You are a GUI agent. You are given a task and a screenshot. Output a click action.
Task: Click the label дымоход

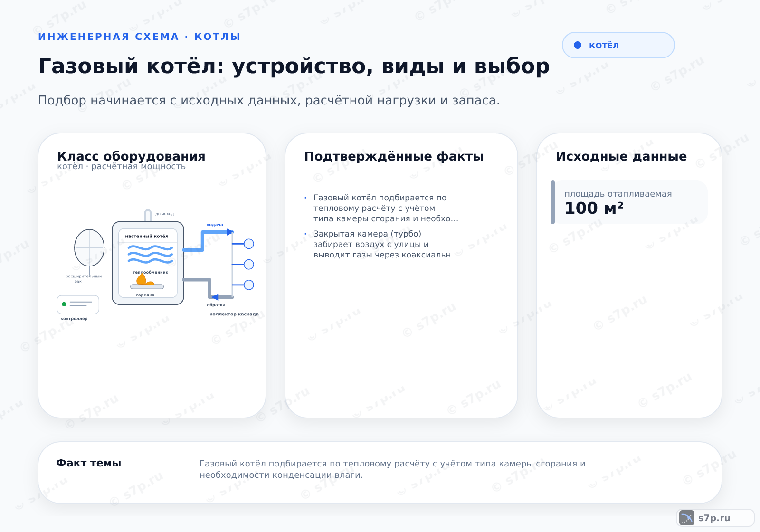coord(165,214)
